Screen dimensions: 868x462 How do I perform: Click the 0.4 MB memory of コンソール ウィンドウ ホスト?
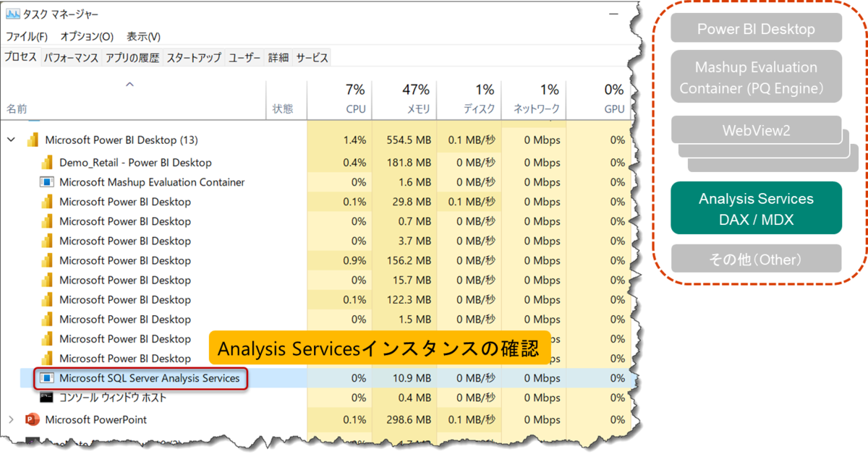click(x=416, y=398)
